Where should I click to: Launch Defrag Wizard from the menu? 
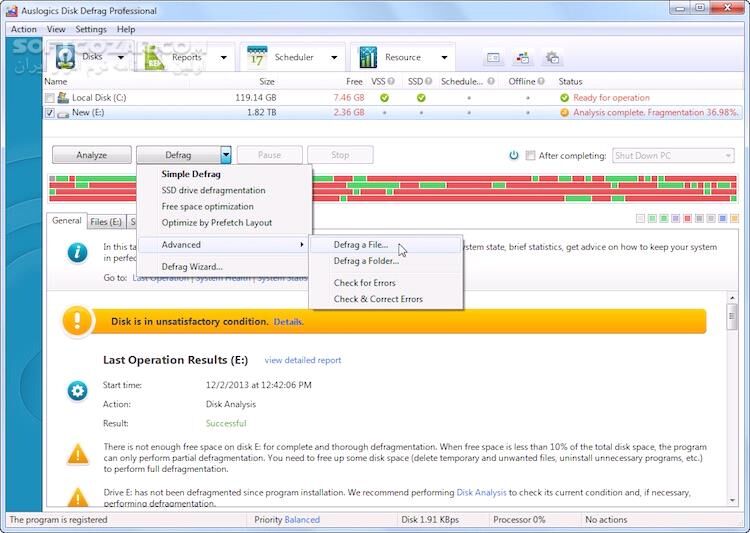click(224, 267)
